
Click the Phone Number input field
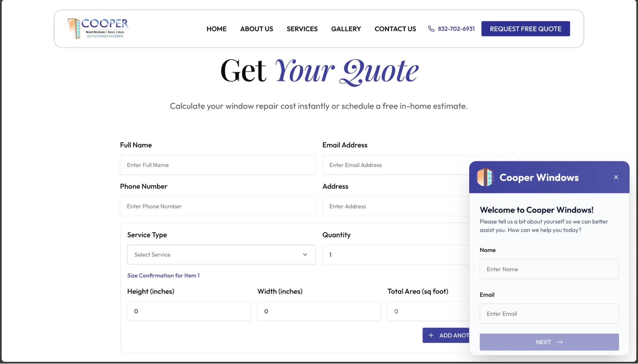[x=218, y=206]
